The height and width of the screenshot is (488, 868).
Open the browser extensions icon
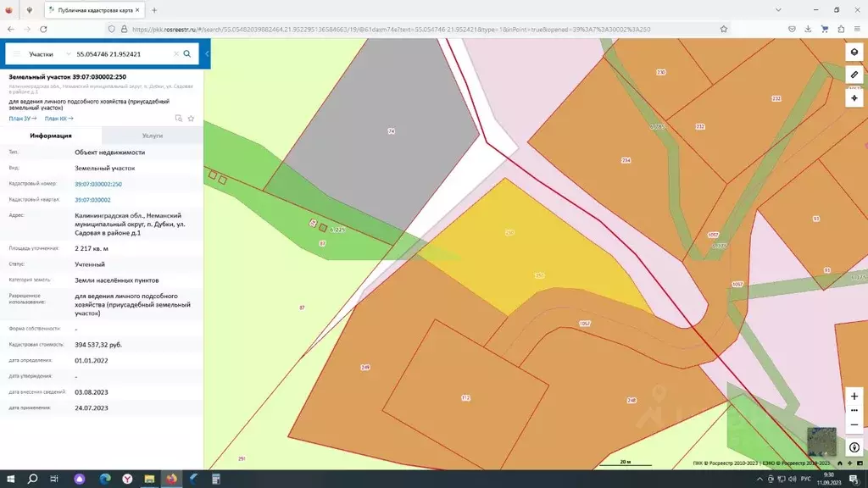(x=841, y=29)
